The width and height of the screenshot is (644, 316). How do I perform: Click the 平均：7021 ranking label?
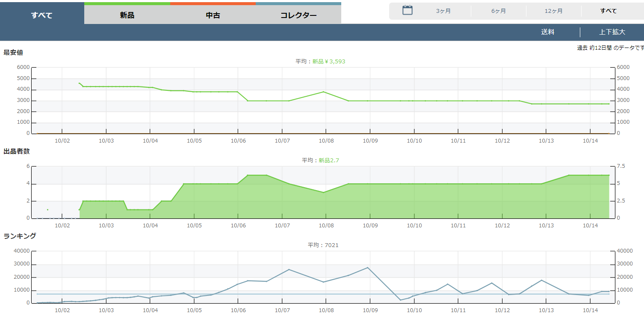pos(323,245)
